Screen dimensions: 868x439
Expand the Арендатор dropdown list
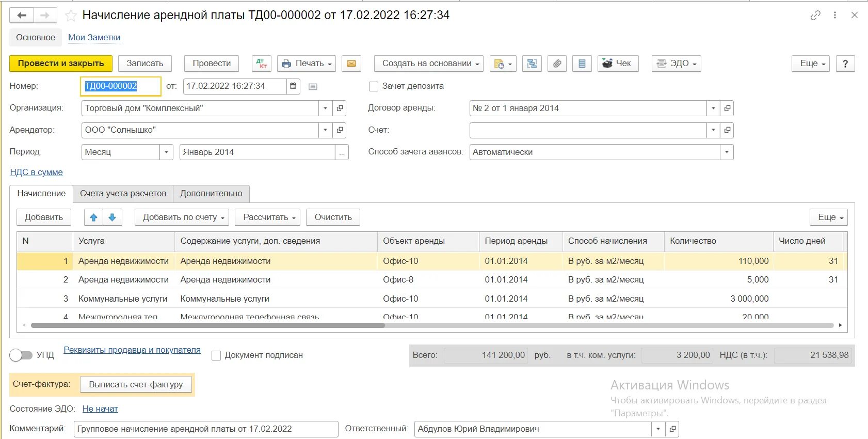click(x=325, y=130)
